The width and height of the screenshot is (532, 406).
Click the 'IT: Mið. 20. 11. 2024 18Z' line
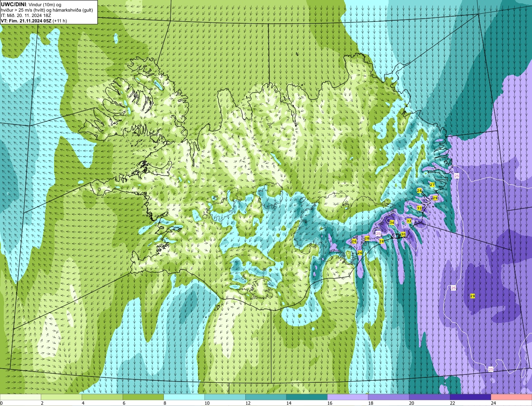click(x=26, y=15)
